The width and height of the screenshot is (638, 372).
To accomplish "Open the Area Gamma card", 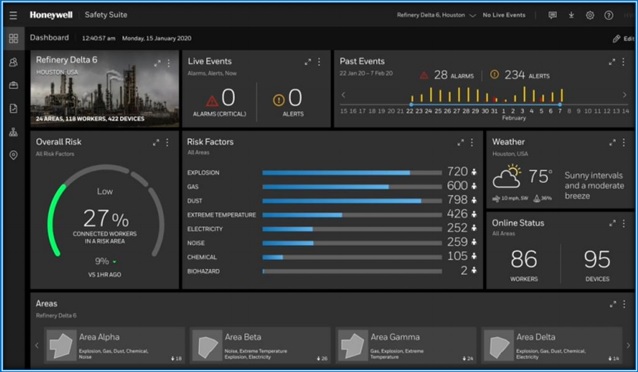I will [406, 345].
